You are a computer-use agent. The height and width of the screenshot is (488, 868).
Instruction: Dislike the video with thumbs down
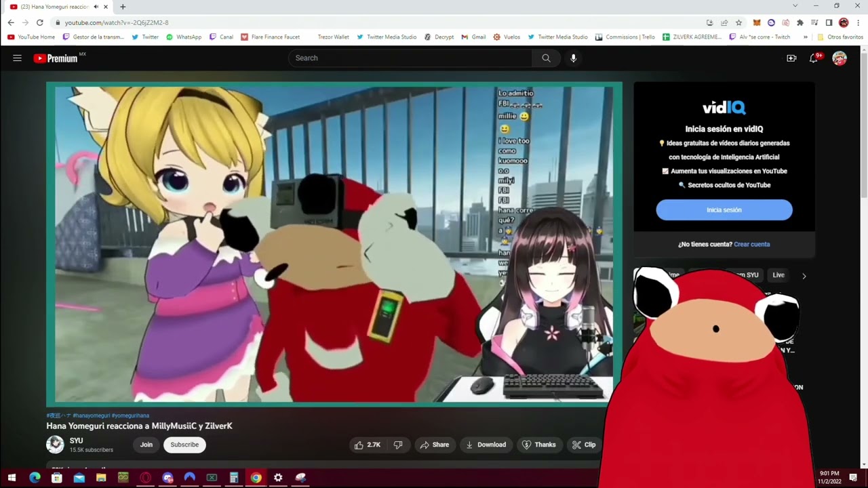point(398,445)
